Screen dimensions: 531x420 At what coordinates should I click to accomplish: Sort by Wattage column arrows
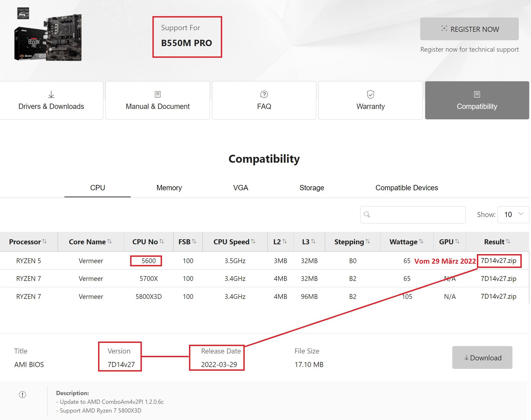421,241
